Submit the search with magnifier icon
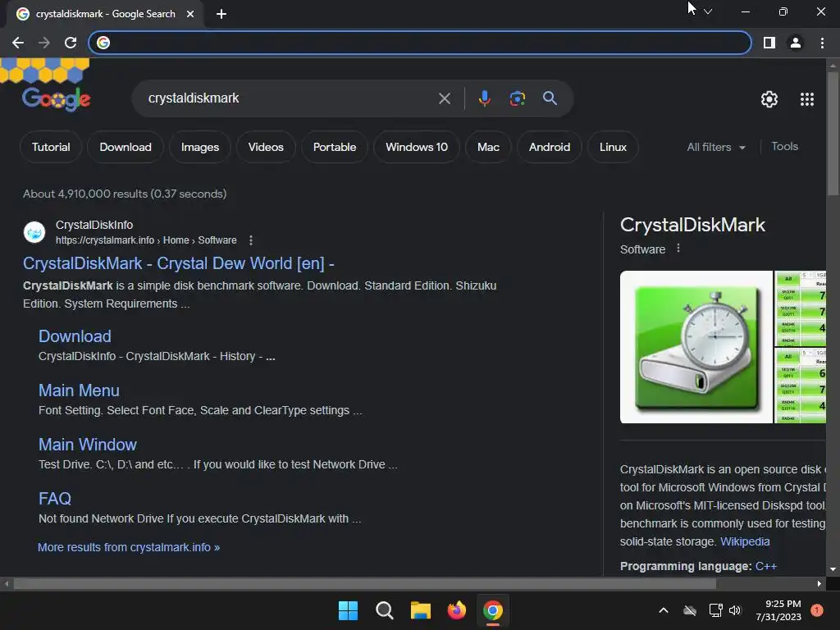 click(x=550, y=98)
